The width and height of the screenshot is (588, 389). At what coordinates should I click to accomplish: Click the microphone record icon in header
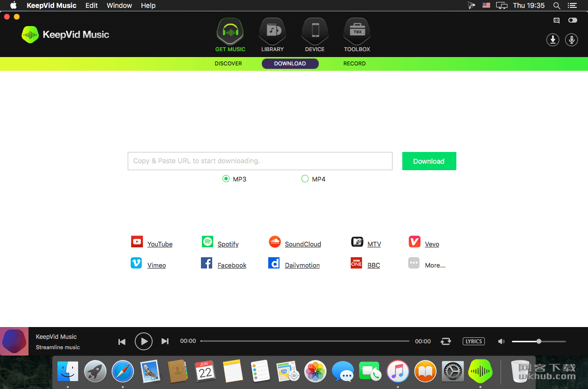[571, 40]
